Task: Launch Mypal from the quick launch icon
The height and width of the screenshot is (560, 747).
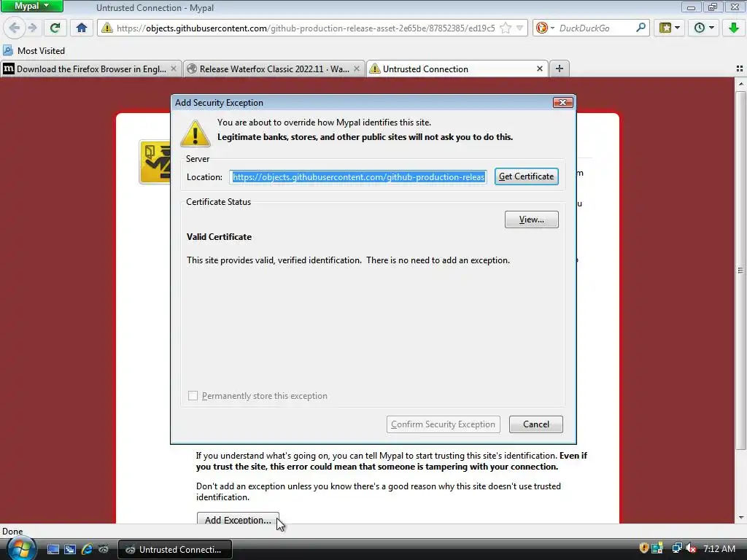Action: [104, 550]
